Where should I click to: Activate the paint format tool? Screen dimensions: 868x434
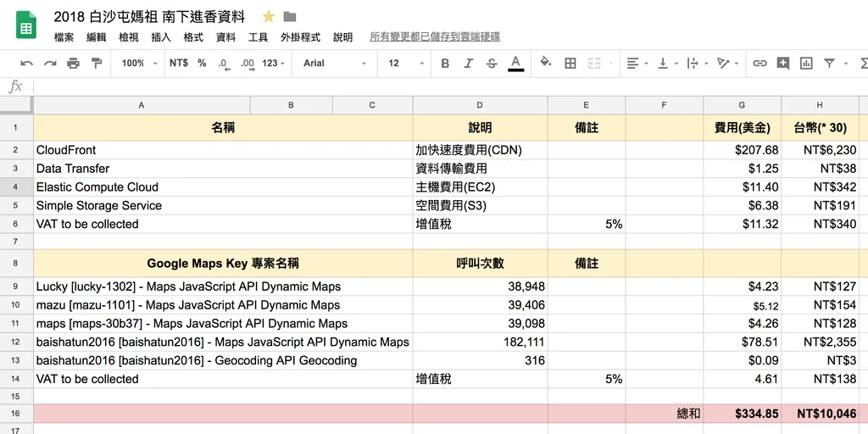97,63
